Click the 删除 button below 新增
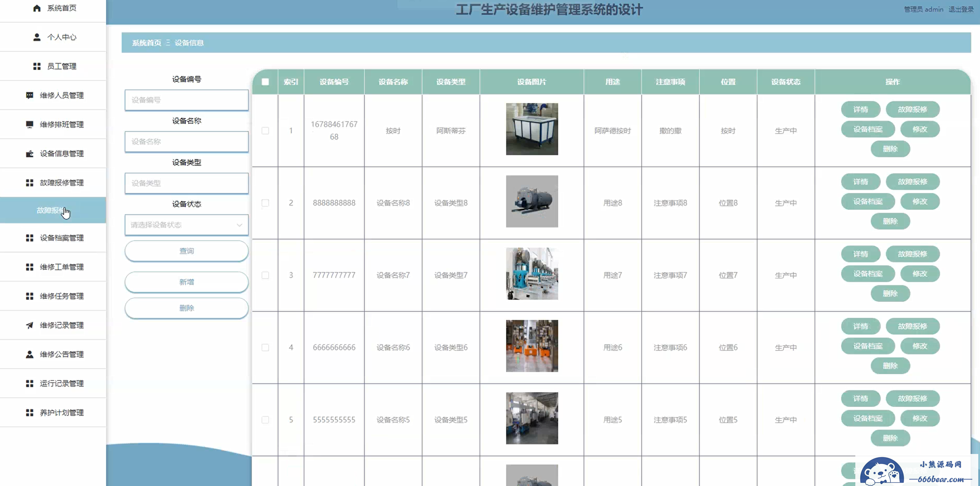 (x=186, y=308)
